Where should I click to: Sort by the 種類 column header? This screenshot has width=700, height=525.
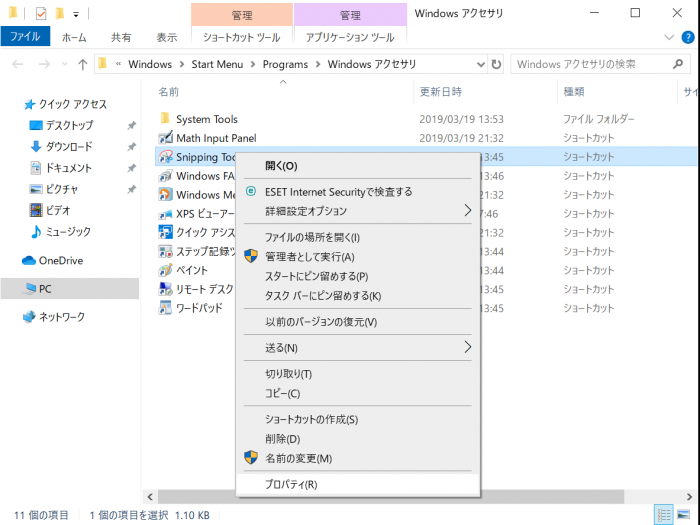pyautogui.click(x=574, y=92)
